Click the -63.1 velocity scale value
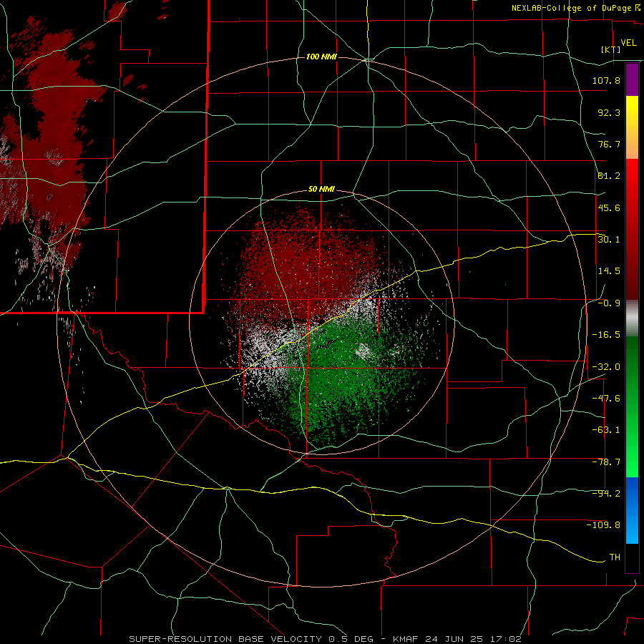 pos(606,430)
